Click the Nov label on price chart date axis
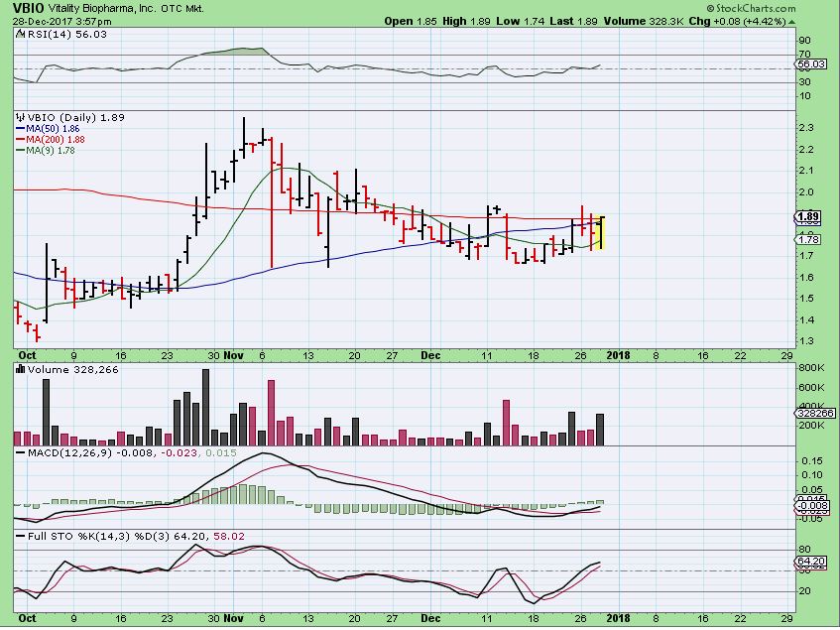 (233, 355)
